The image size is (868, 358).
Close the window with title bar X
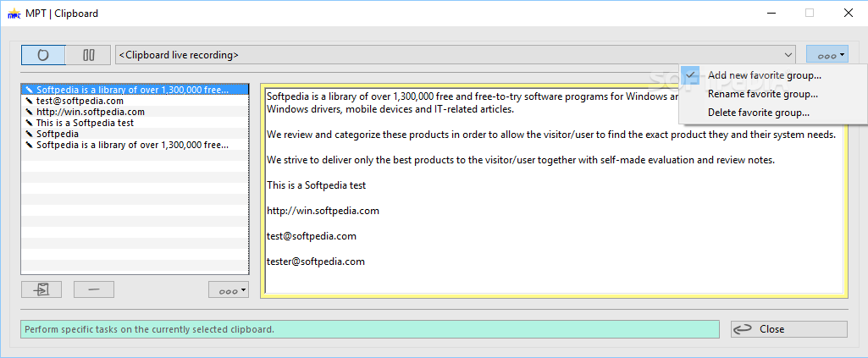[848, 14]
